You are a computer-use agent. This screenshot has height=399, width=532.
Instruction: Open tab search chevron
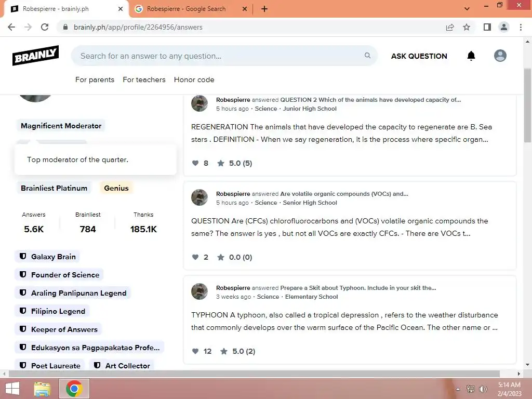(467, 9)
